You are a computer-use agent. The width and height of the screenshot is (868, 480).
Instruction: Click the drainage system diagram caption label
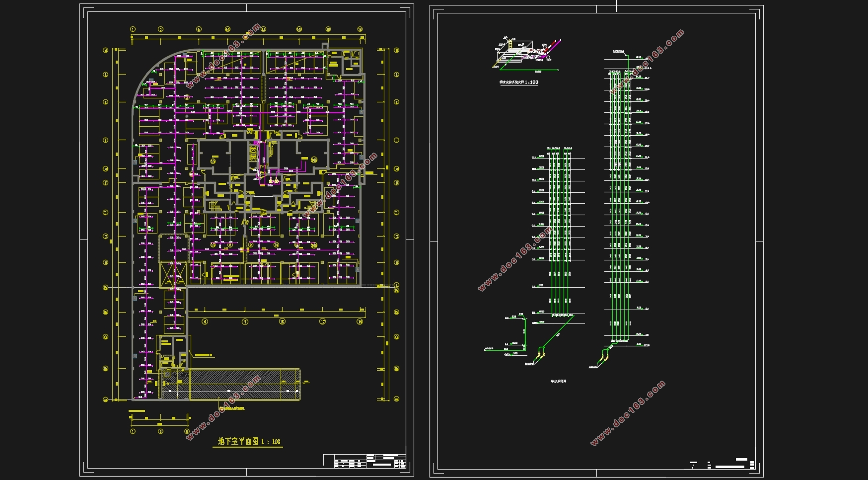tap(559, 381)
